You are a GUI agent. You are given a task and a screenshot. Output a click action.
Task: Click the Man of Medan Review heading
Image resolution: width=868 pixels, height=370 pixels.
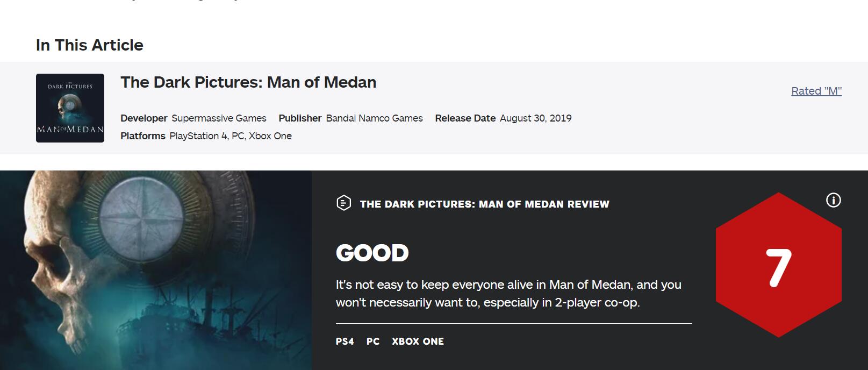[484, 204]
